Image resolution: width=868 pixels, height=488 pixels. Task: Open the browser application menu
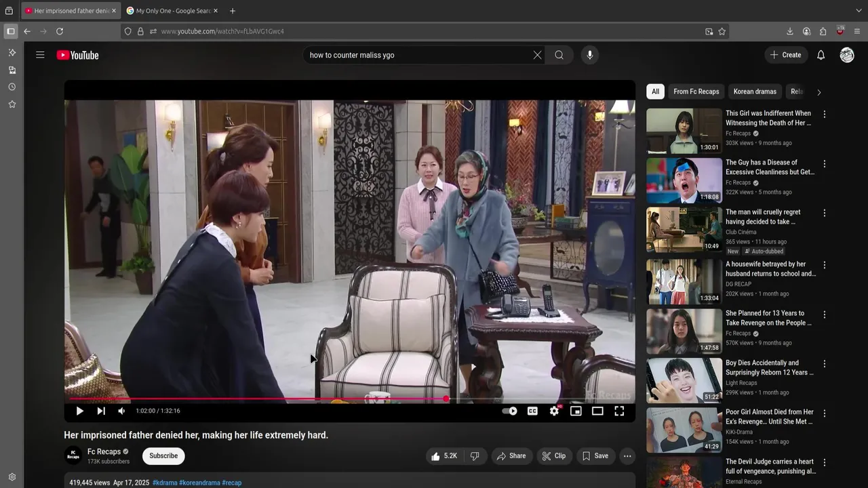(857, 31)
